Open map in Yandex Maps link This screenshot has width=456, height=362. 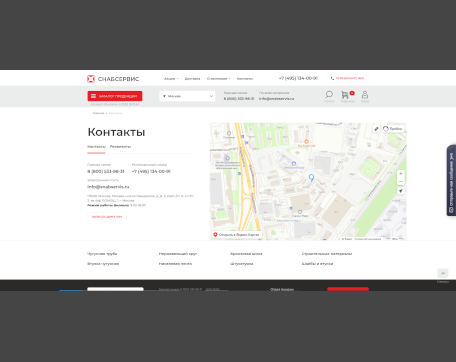[236, 235]
